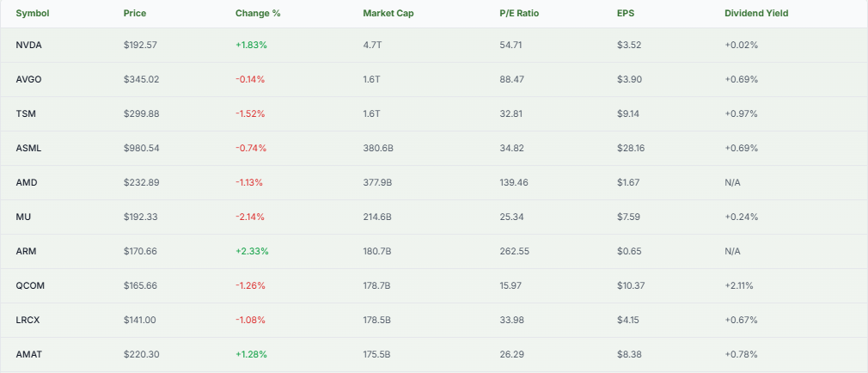Image resolution: width=868 pixels, height=373 pixels.
Task: Select the MU ticker symbol
Action: [23, 217]
